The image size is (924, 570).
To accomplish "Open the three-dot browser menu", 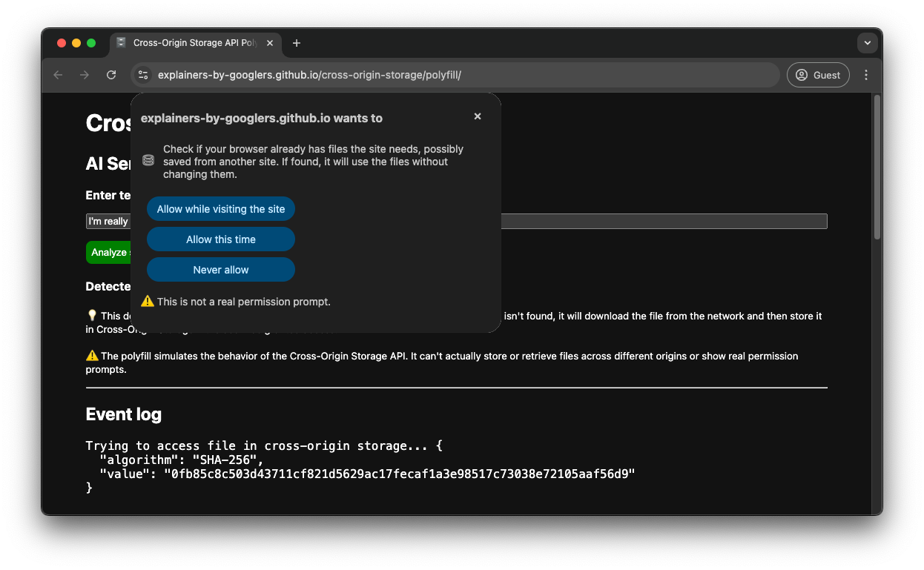I will pos(865,75).
